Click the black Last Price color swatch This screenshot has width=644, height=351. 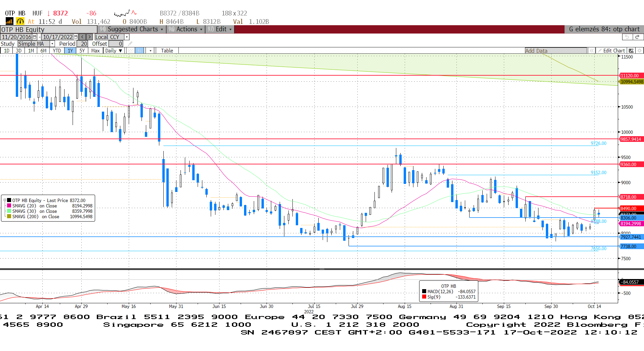coord(9,200)
